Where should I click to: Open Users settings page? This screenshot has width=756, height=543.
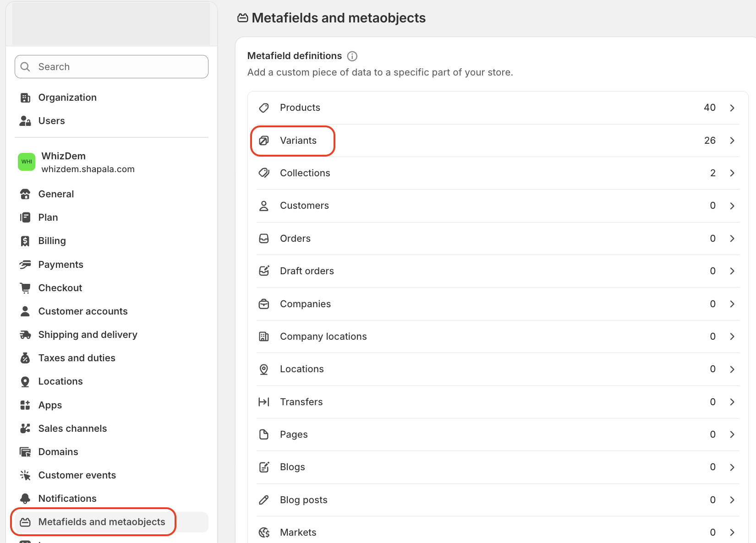tap(111, 121)
